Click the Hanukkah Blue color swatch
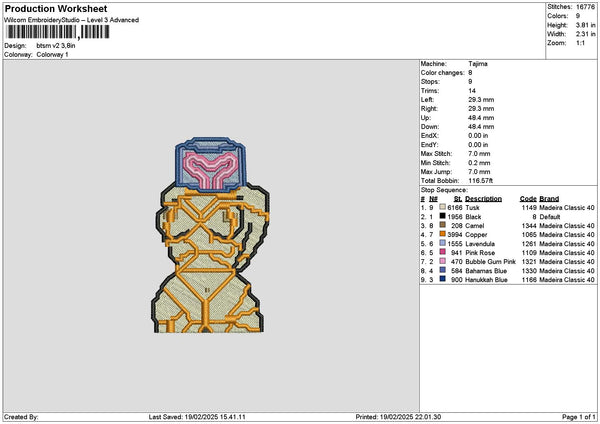This screenshot has height=424, width=600. click(442, 279)
